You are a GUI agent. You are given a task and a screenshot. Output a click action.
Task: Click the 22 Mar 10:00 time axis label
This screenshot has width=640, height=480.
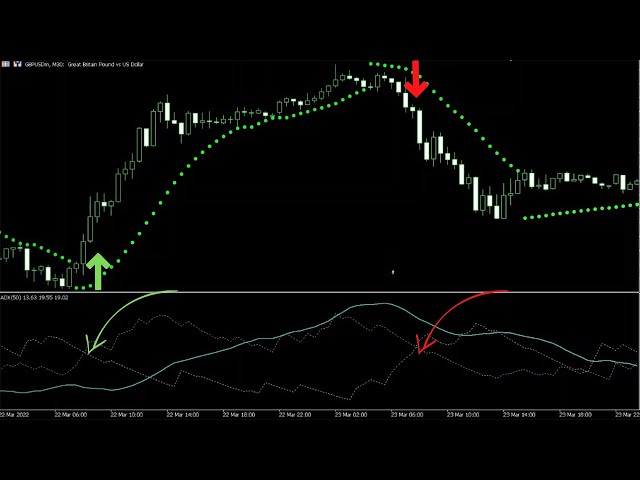(x=126, y=414)
